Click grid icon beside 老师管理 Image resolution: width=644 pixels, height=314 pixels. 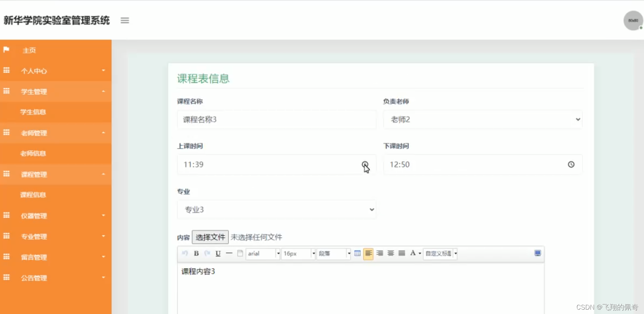click(x=7, y=132)
